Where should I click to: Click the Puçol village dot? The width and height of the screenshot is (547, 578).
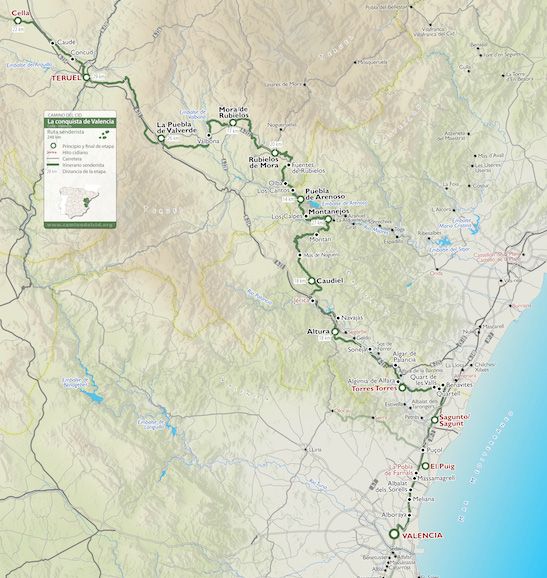pyautogui.click(x=423, y=450)
